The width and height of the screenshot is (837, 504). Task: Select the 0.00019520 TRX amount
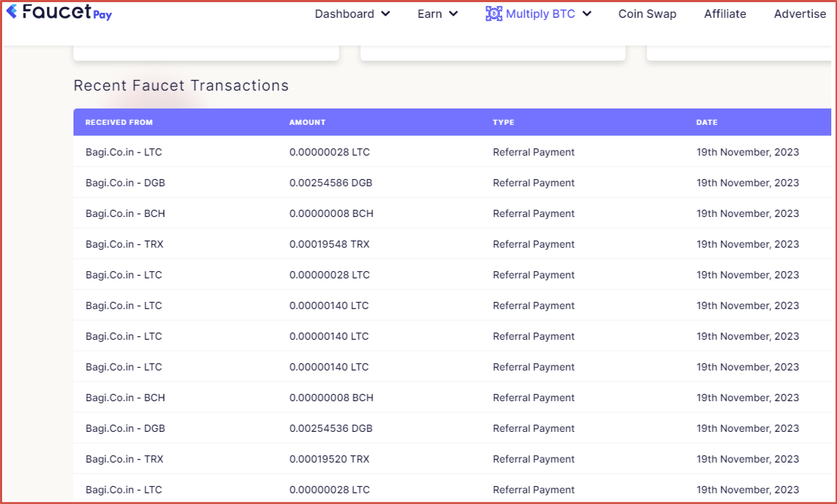coord(329,459)
